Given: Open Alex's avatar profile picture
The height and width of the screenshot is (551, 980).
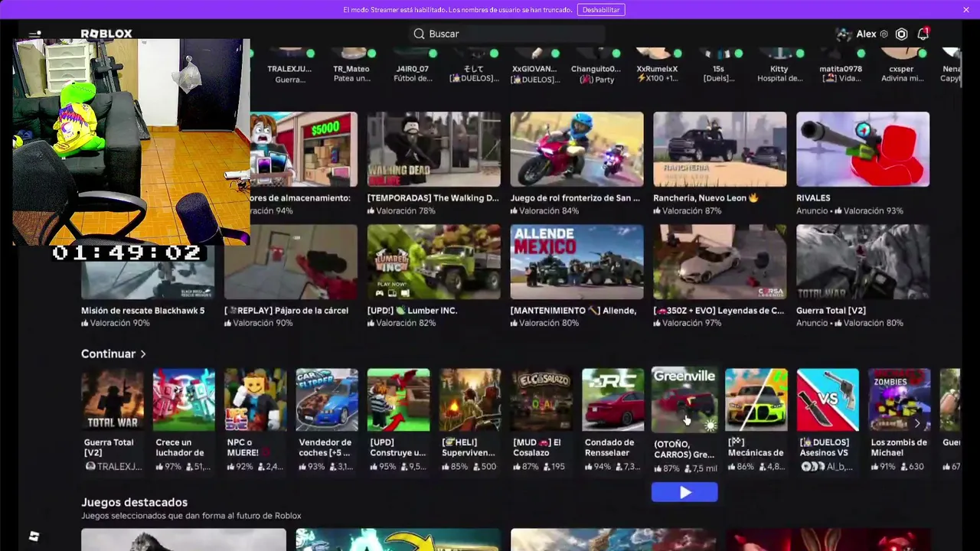Looking at the screenshot, I should tap(844, 34).
